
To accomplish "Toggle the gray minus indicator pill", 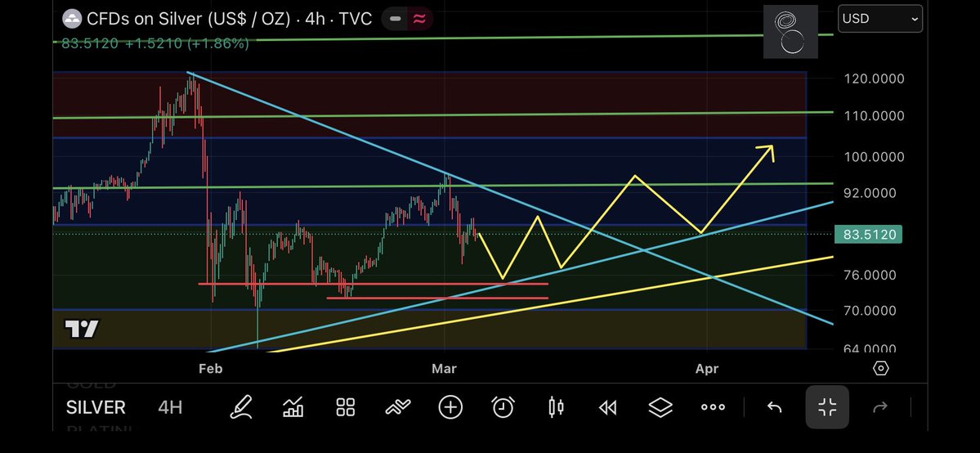I will coord(395,20).
